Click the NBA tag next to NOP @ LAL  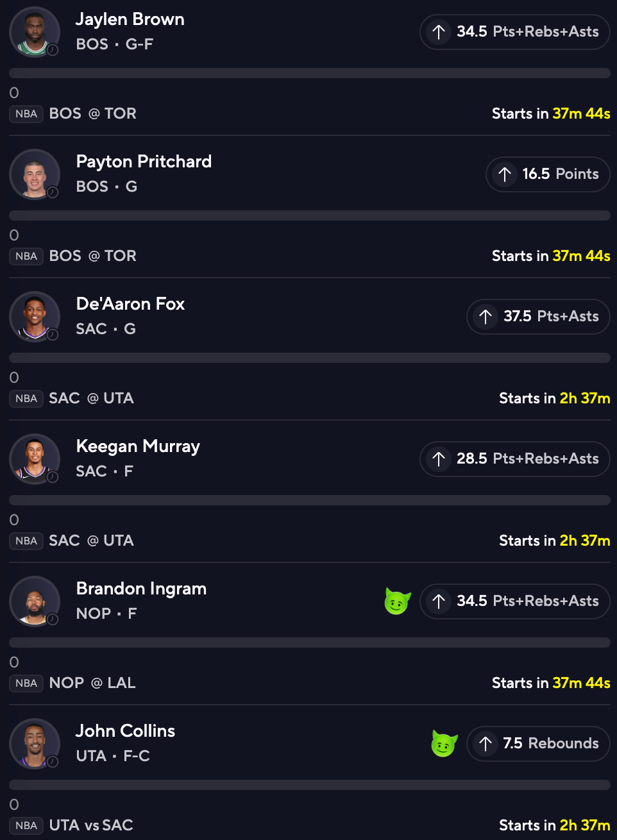tap(26, 684)
